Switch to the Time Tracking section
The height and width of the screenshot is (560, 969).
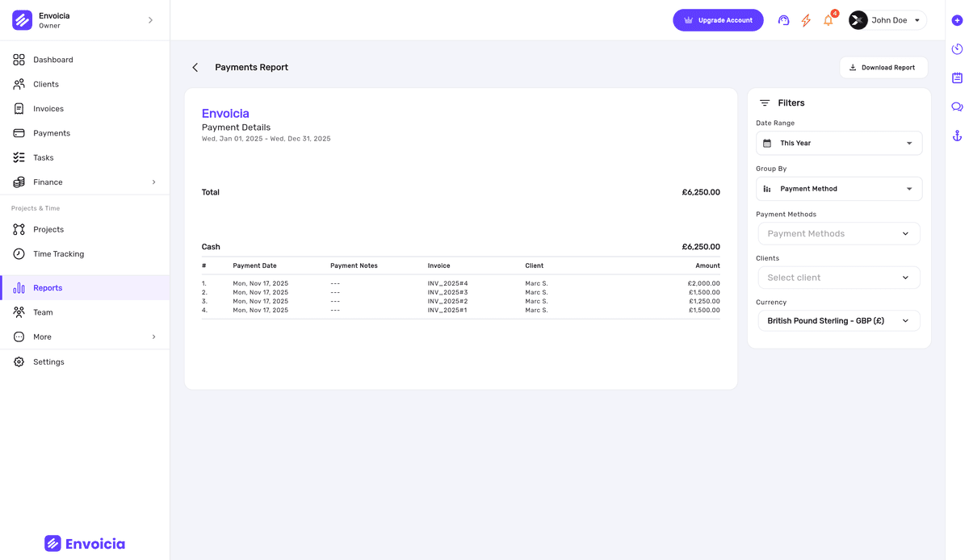(x=59, y=253)
